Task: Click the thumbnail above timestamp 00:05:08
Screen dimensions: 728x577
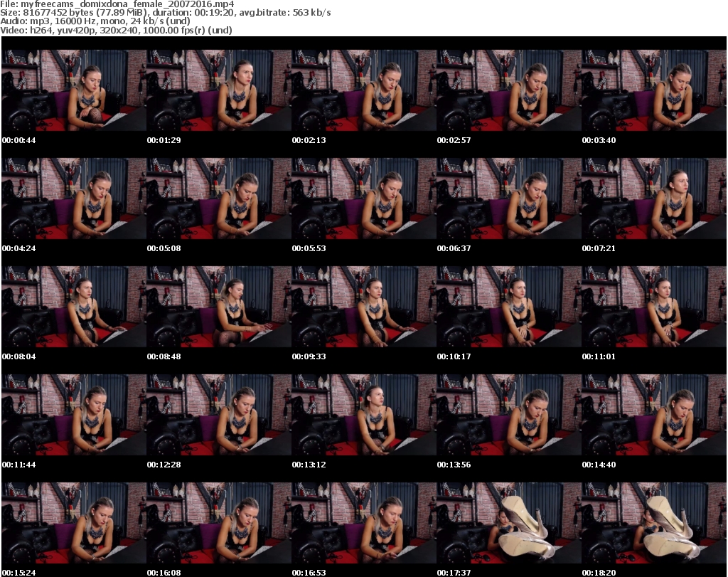Action: (x=219, y=198)
